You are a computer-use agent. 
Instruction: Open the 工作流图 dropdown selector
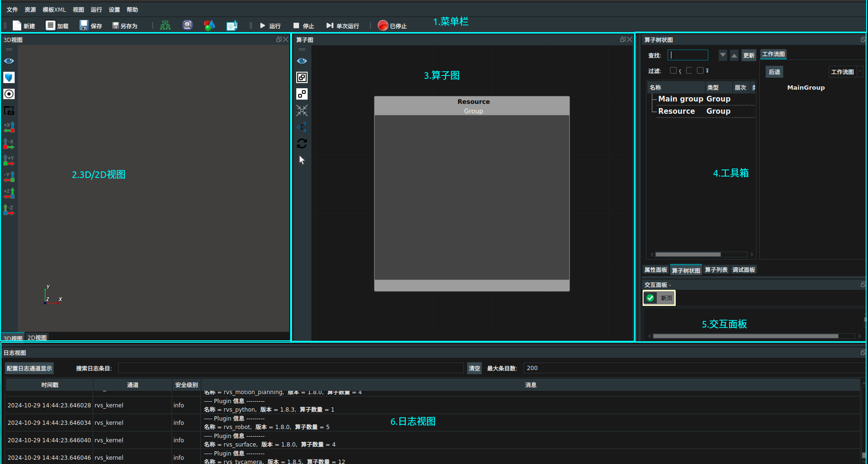click(x=846, y=72)
